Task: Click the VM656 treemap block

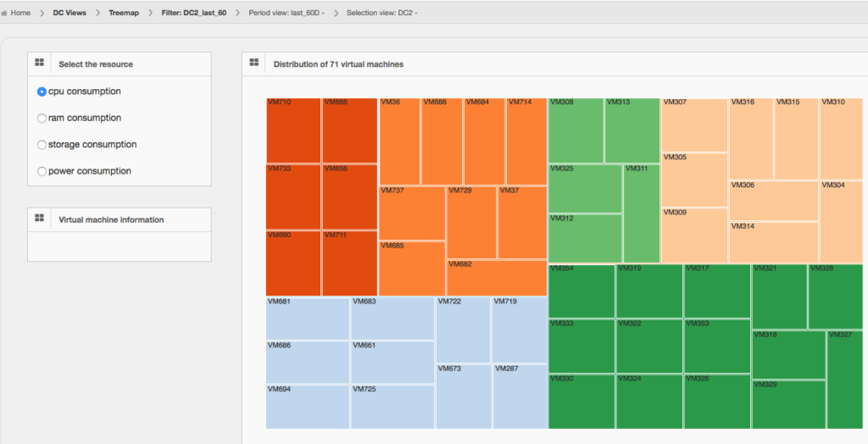Action: [x=350, y=197]
